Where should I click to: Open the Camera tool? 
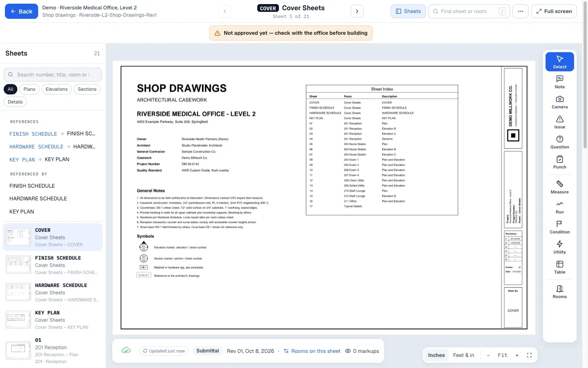coord(559,102)
